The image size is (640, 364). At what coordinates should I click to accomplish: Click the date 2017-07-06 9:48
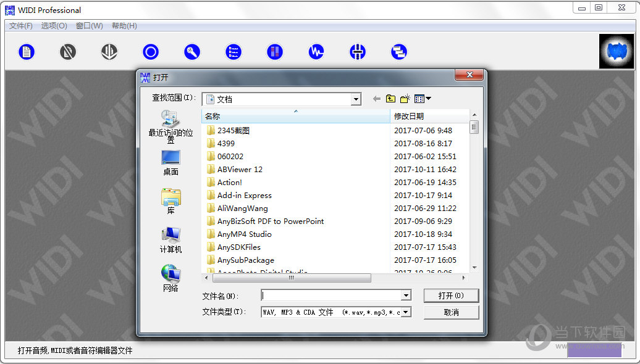[423, 130]
